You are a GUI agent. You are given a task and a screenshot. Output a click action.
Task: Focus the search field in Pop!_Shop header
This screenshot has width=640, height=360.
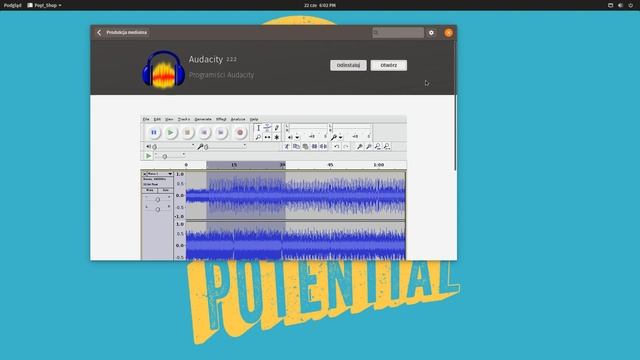click(398, 33)
